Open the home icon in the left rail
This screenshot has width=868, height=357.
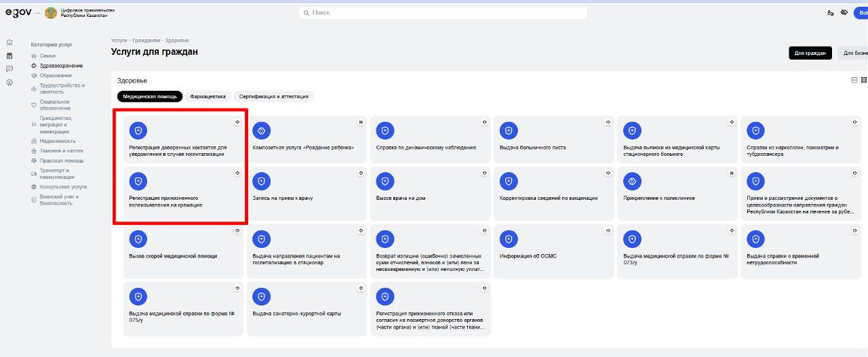pyautogui.click(x=9, y=43)
